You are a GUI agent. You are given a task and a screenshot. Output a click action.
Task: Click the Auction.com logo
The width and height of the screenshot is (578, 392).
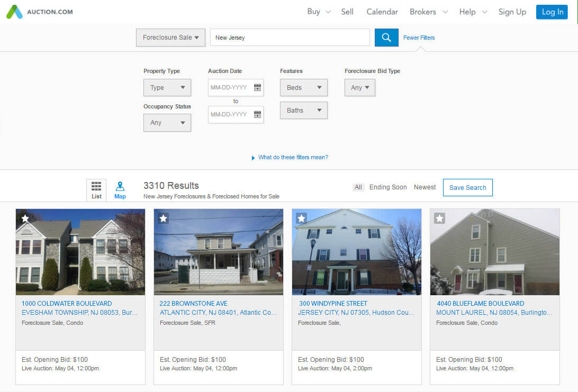tap(39, 11)
